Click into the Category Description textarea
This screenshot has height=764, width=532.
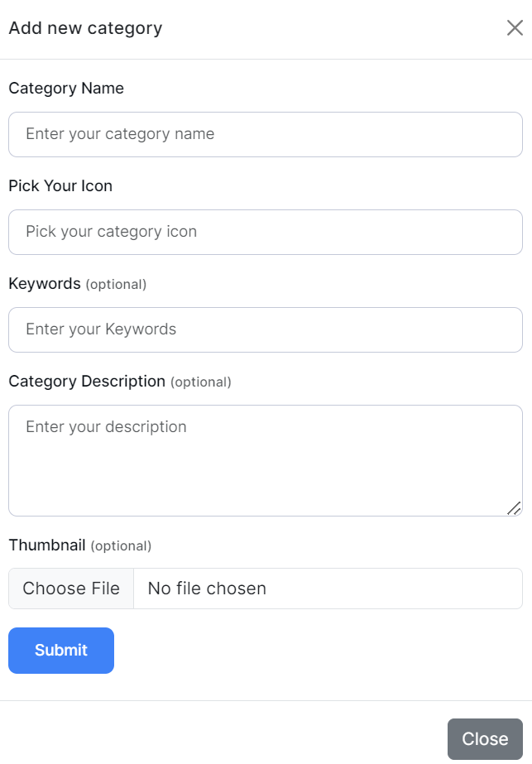[x=265, y=472]
